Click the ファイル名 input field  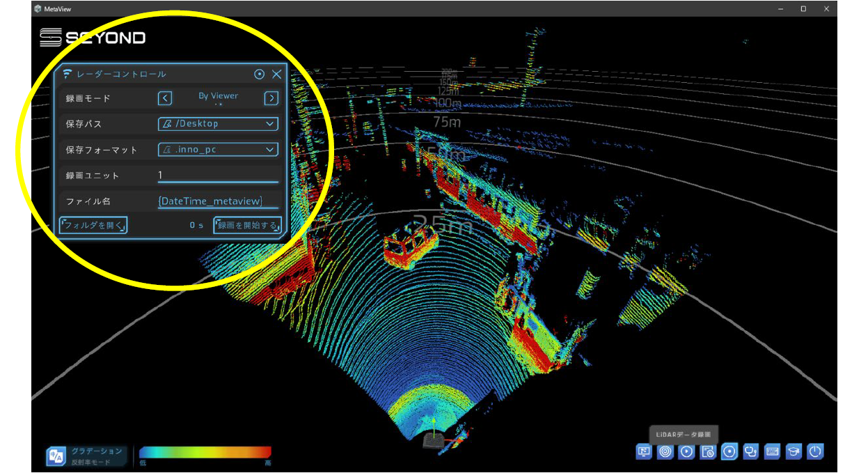[x=218, y=201]
